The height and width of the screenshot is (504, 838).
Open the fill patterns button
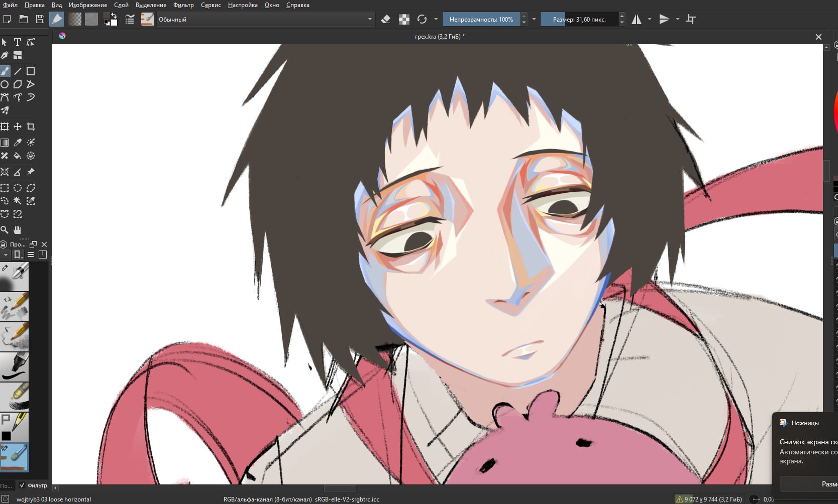(x=91, y=19)
